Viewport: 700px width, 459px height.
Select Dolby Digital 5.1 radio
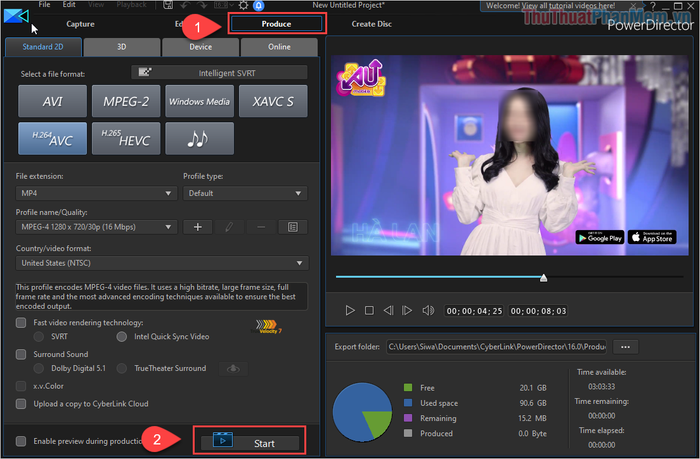39,368
